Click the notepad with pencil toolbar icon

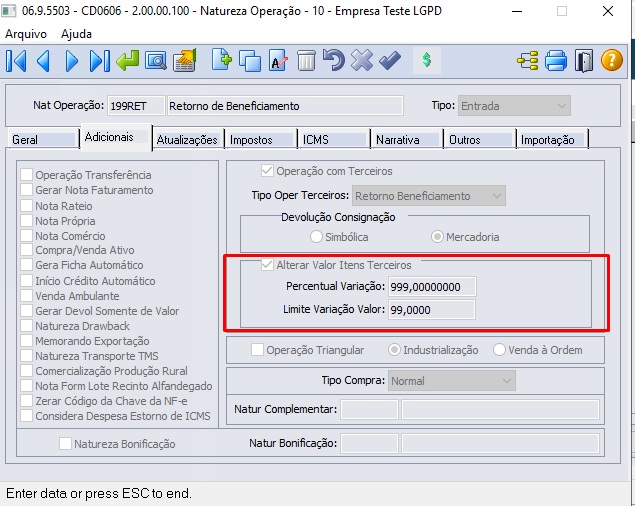coord(185,61)
